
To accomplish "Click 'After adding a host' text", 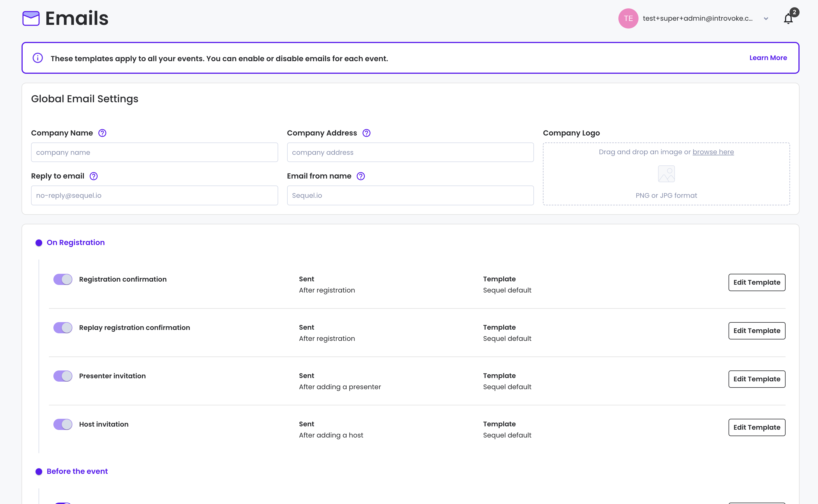I will pos(331,435).
